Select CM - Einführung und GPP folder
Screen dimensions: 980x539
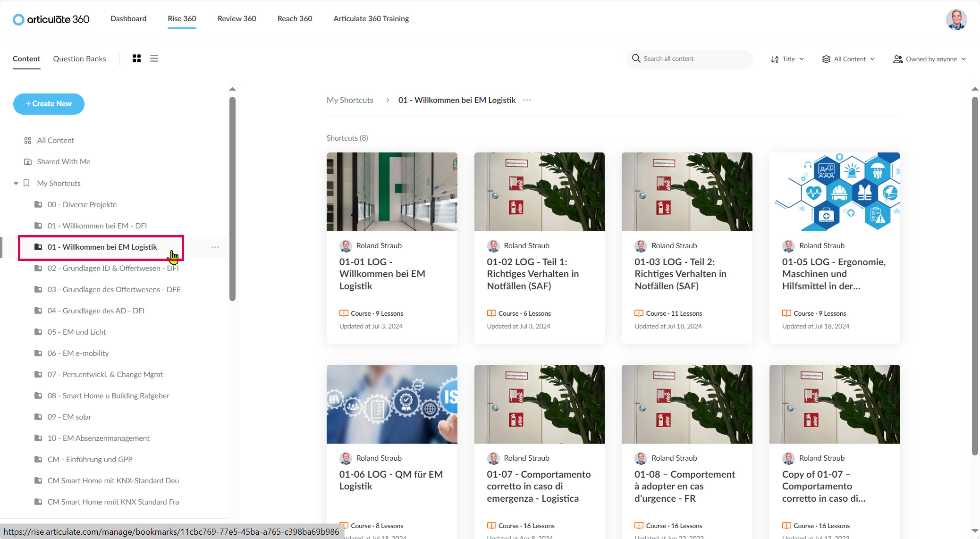pyautogui.click(x=90, y=459)
